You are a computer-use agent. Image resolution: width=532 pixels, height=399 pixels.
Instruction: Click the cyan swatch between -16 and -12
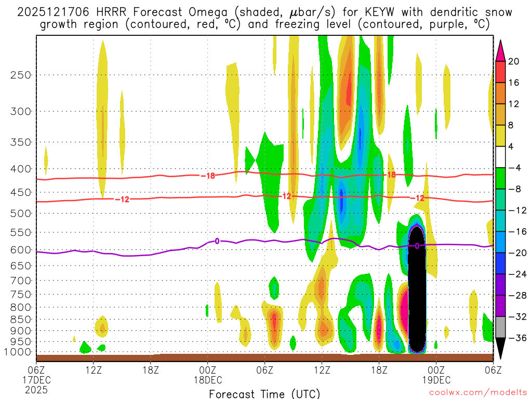point(500,221)
